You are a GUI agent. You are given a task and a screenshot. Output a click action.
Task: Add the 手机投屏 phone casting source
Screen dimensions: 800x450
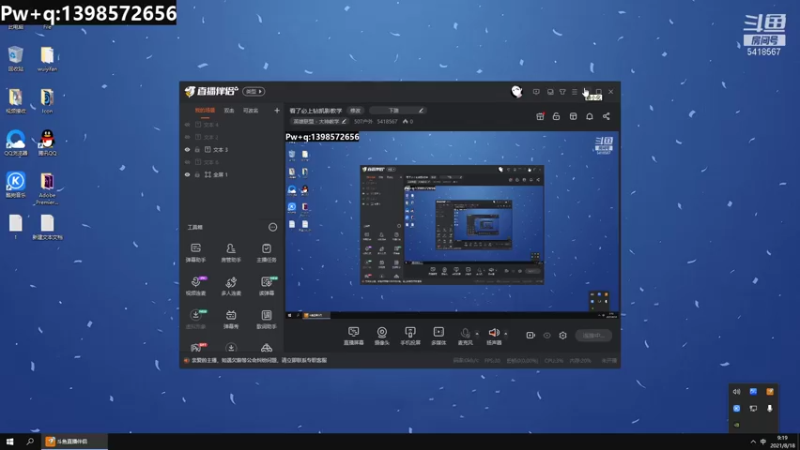[x=410, y=336]
